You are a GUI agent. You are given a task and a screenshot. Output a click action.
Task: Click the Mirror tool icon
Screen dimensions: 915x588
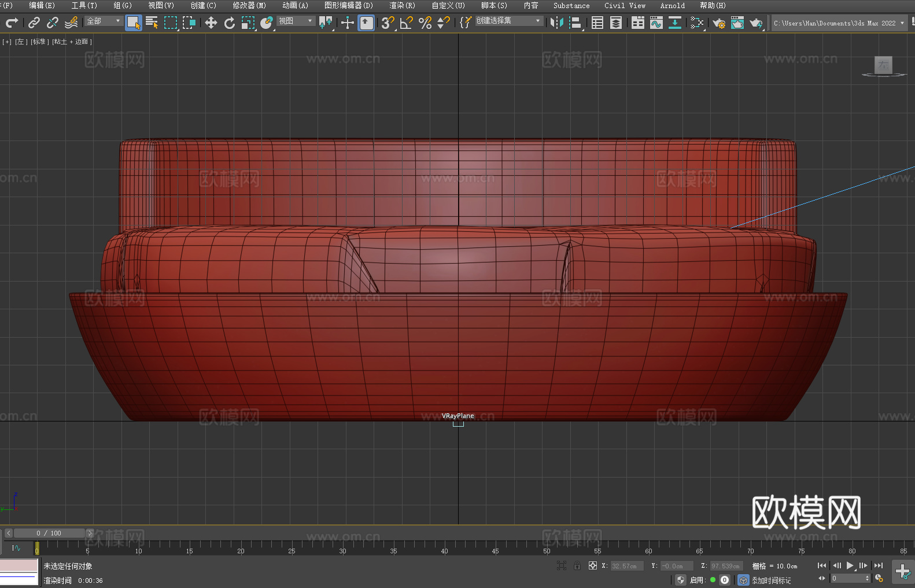556,23
